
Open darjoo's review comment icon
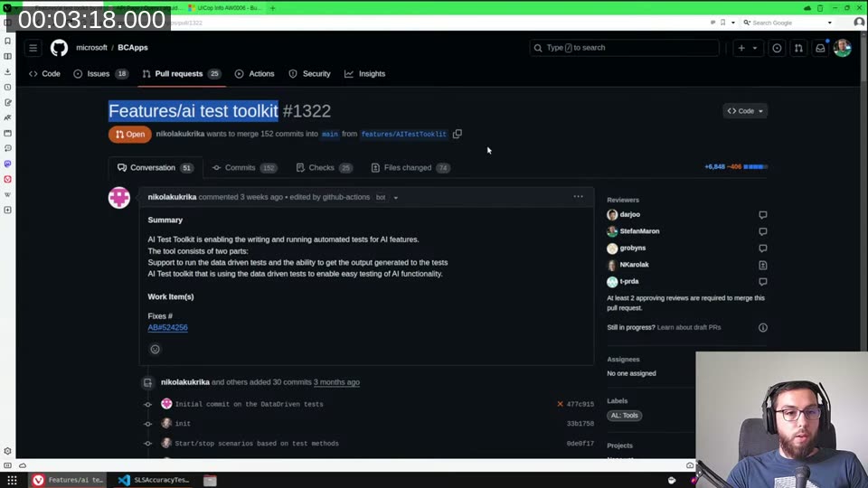pyautogui.click(x=763, y=215)
